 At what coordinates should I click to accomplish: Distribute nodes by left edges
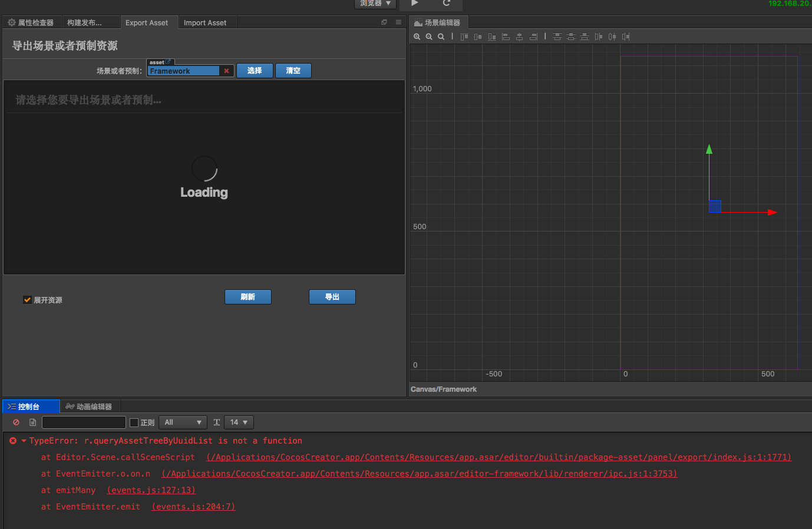coord(599,37)
